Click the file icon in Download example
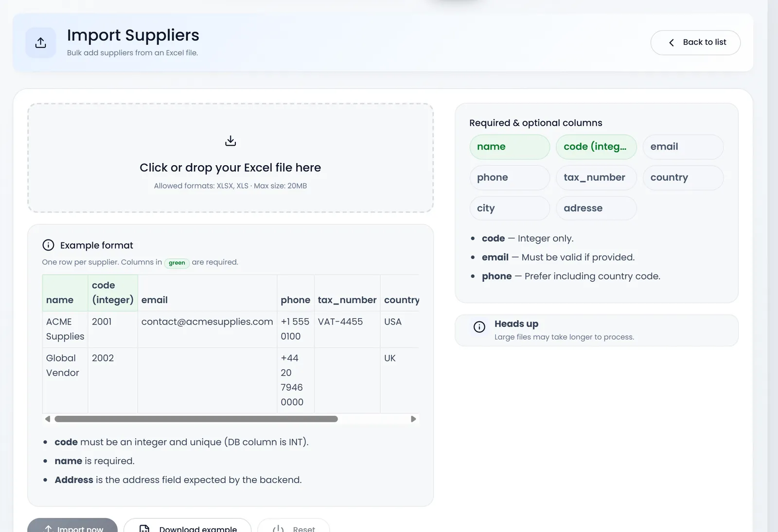 coord(144,529)
